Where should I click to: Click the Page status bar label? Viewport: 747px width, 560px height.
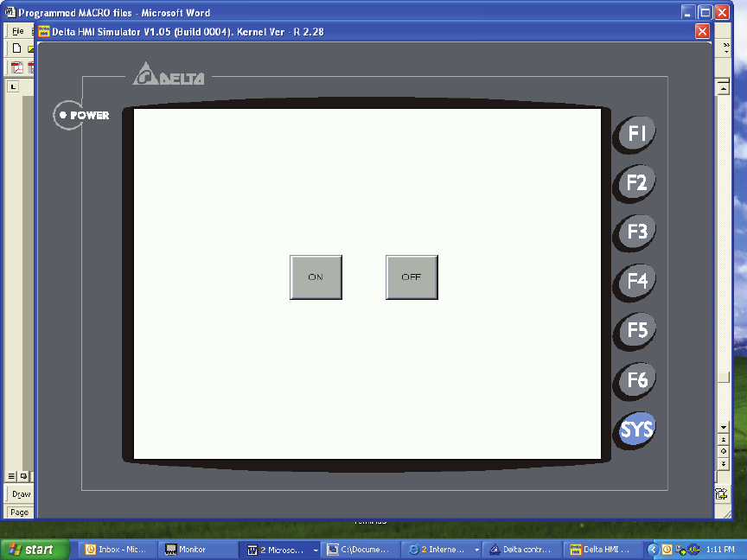coord(20,512)
